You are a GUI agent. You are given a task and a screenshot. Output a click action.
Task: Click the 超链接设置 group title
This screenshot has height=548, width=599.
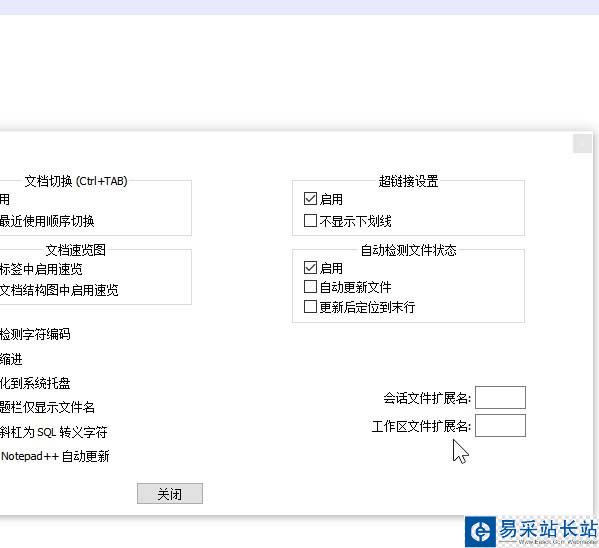(x=408, y=181)
